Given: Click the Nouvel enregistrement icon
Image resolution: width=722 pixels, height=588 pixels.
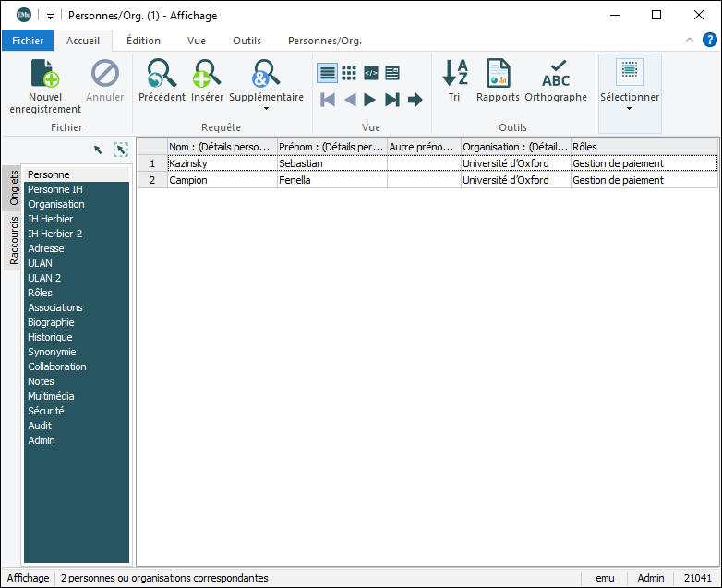Looking at the screenshot, I should [x=44, y=74].
